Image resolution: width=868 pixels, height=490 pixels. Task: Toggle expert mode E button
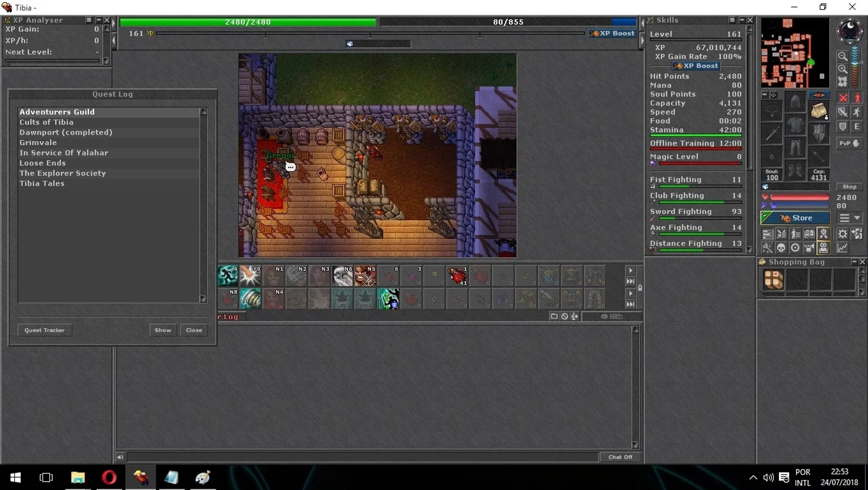click(857, 127)
